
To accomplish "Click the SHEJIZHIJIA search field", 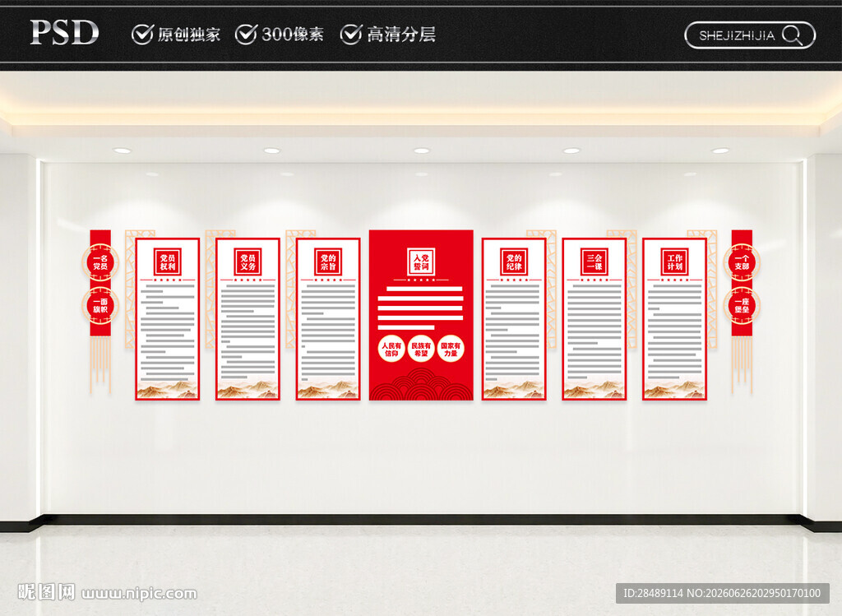I will (750, 35).
